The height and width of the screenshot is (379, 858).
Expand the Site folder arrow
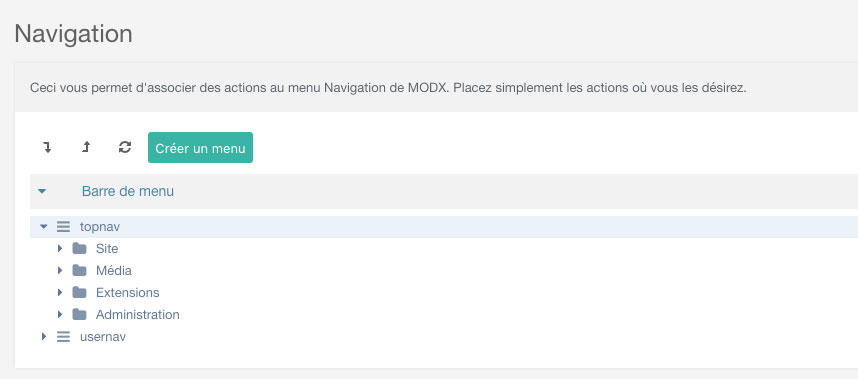[x=60, y=249]
